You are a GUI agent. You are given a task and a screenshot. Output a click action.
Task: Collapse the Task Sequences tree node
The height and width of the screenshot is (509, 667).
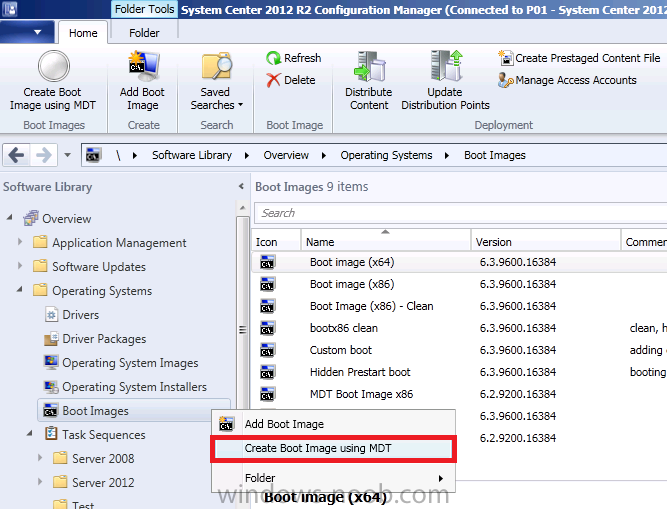point(30,434)
